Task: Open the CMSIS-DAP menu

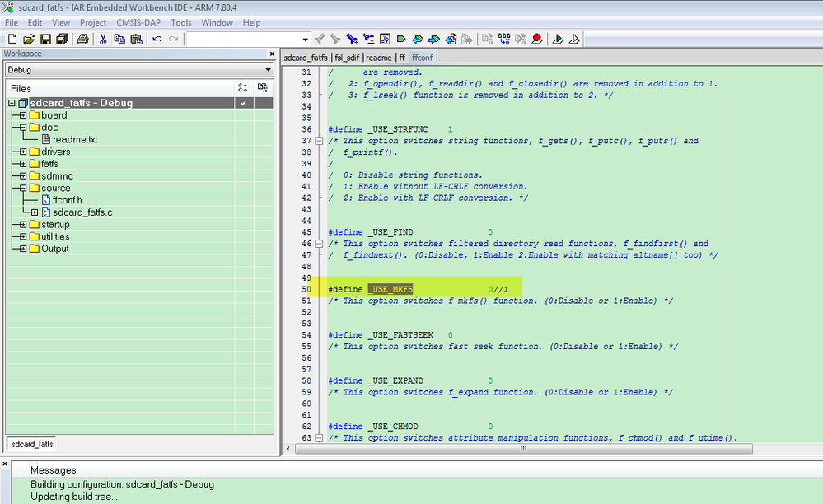Action: pyautogui.click(x=138, y=22)
